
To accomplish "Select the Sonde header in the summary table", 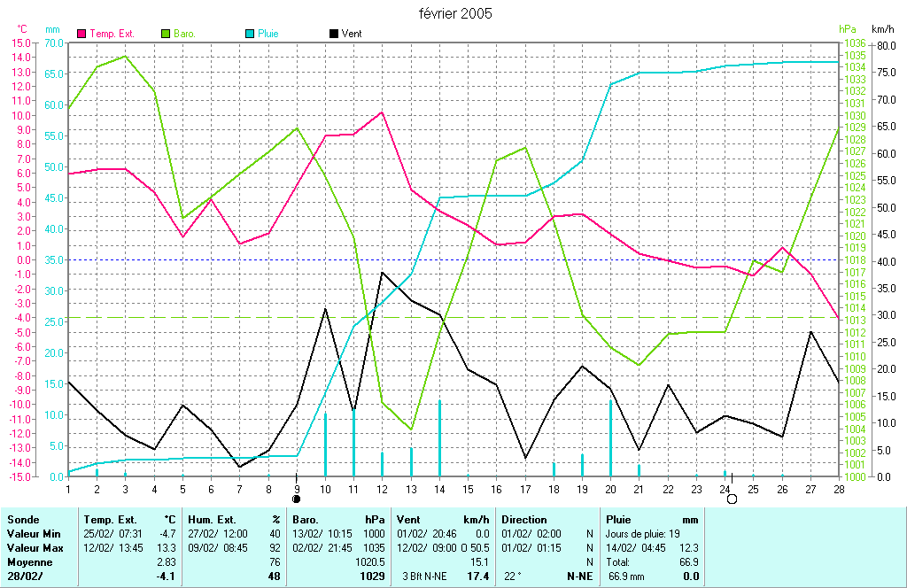I will coord(23,520).
